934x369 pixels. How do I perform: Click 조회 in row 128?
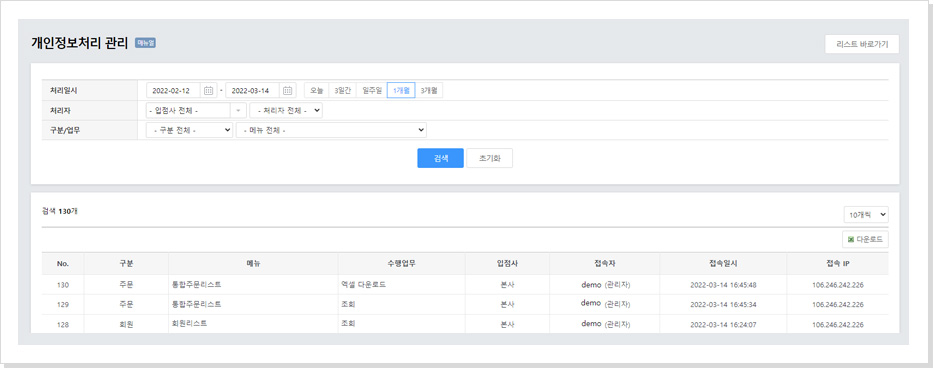348,324
